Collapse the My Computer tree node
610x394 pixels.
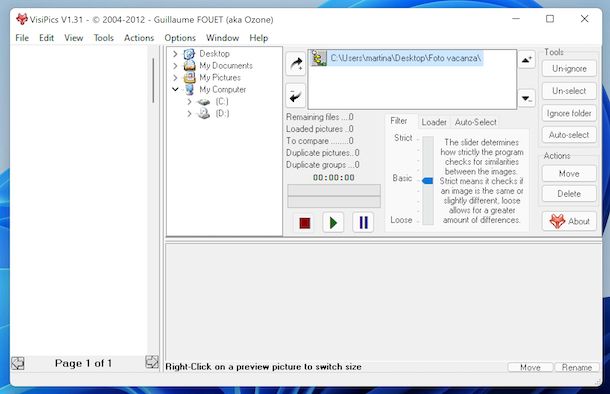[x=175, y=89]
